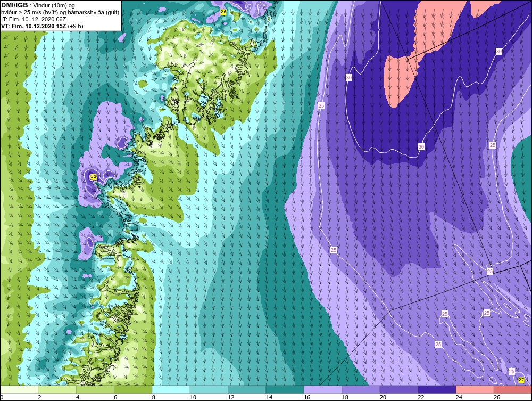Click the 24–26 m/s salmon legend swatch
The width and height of the screenshot is (532, 401).
(475, 389)
